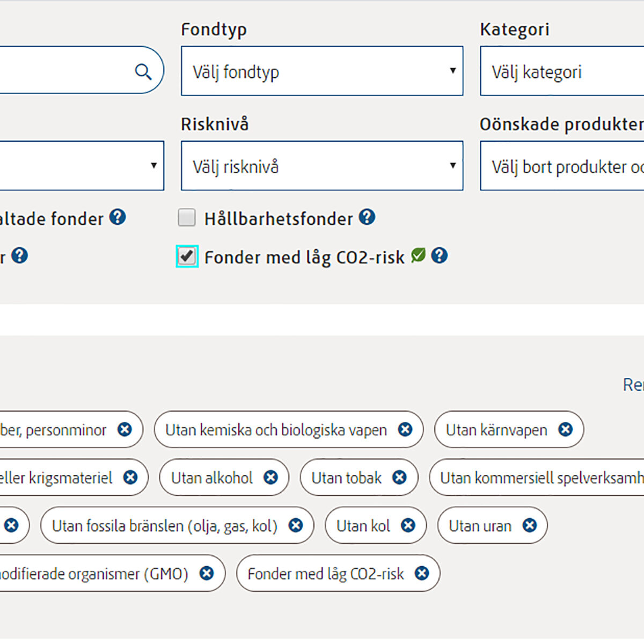Remove 'Utan fossila bränslen' filter tag
The height and width of the screenshot is (644, 644).
pos(296,525)
